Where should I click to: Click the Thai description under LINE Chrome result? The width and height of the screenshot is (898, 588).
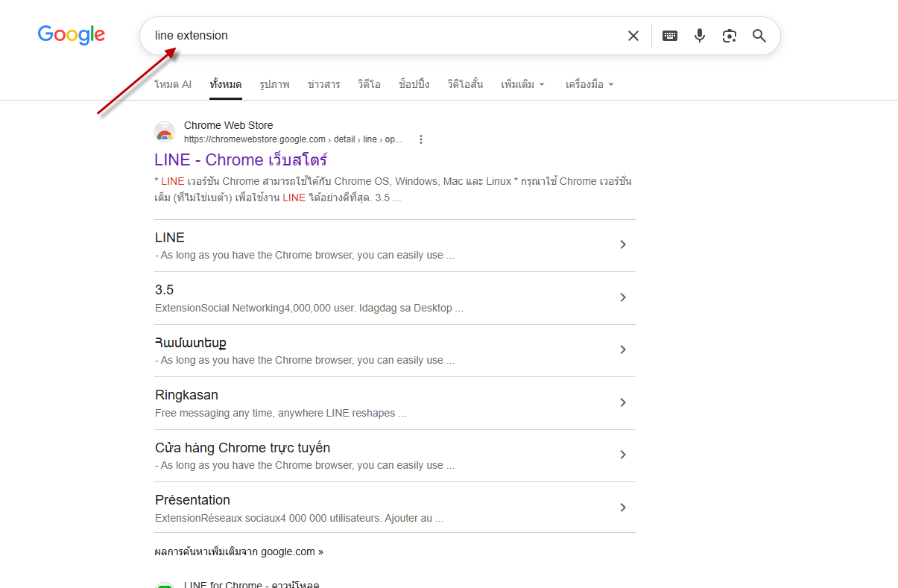click(x=393, y=189)
